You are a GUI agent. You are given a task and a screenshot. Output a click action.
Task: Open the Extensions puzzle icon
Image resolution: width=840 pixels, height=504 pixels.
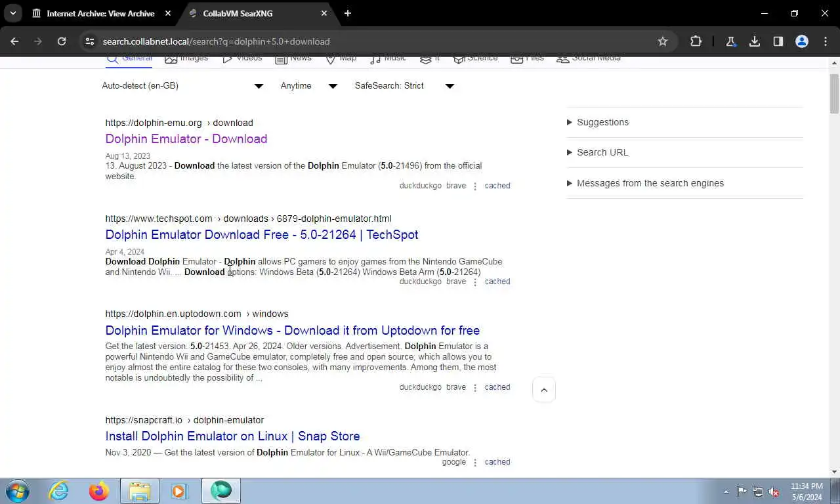(x=696, y=41)
